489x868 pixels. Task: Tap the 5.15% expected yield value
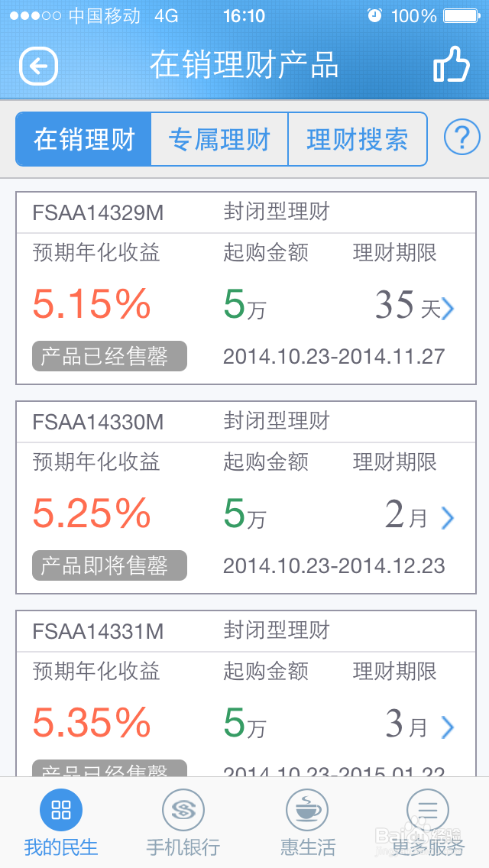92,303
